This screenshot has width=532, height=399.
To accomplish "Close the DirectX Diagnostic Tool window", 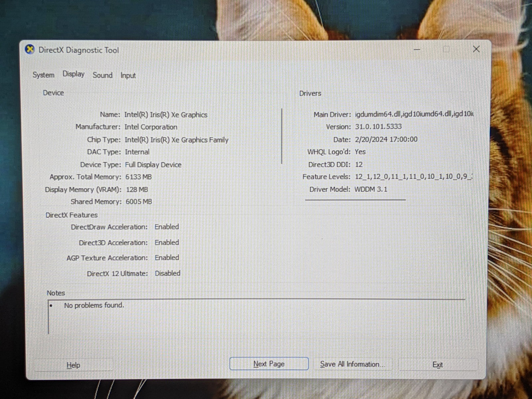I will [x=476, y=49].
